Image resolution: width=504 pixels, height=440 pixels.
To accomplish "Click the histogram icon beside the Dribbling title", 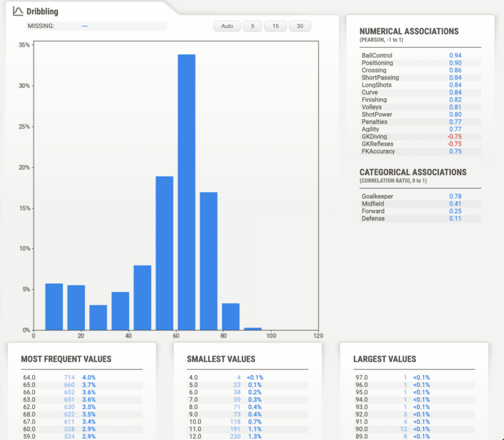I will pos(18,11).
